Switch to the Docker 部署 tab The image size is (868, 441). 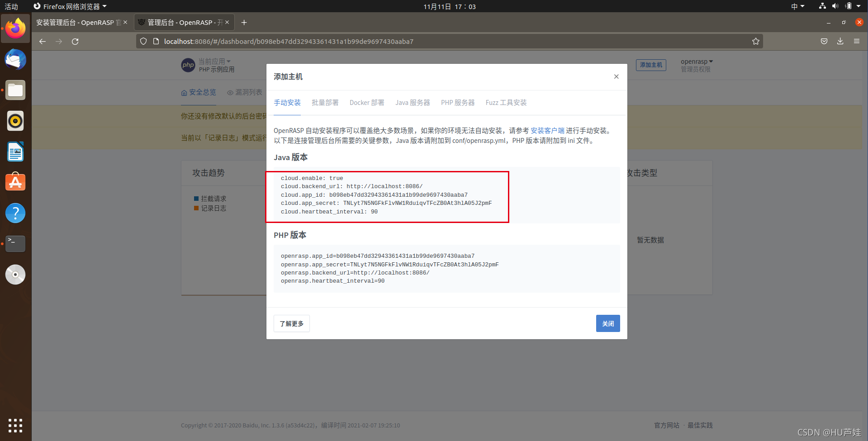pyautogui.click(x=366, y=103)
